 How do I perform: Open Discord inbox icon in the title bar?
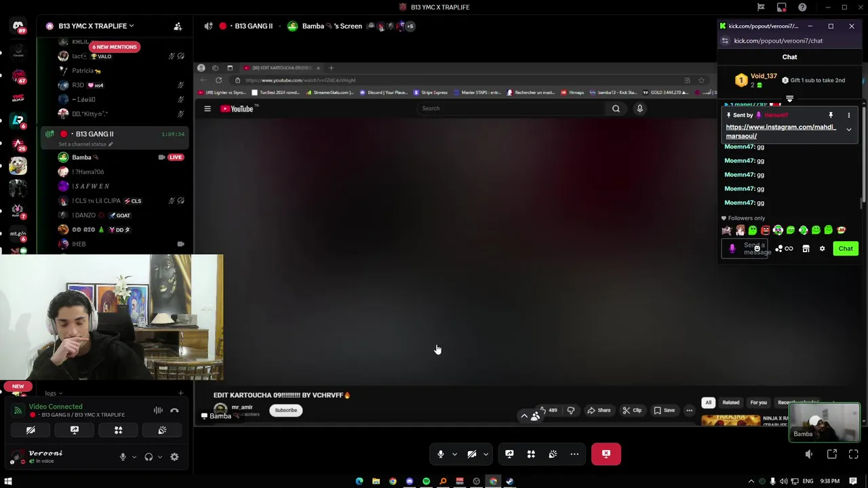point(782,7)
